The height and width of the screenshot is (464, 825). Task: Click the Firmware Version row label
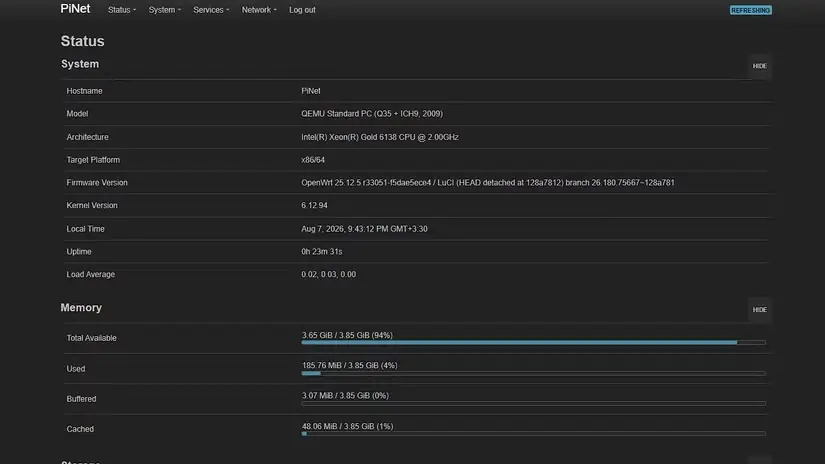tap(97, 183)
